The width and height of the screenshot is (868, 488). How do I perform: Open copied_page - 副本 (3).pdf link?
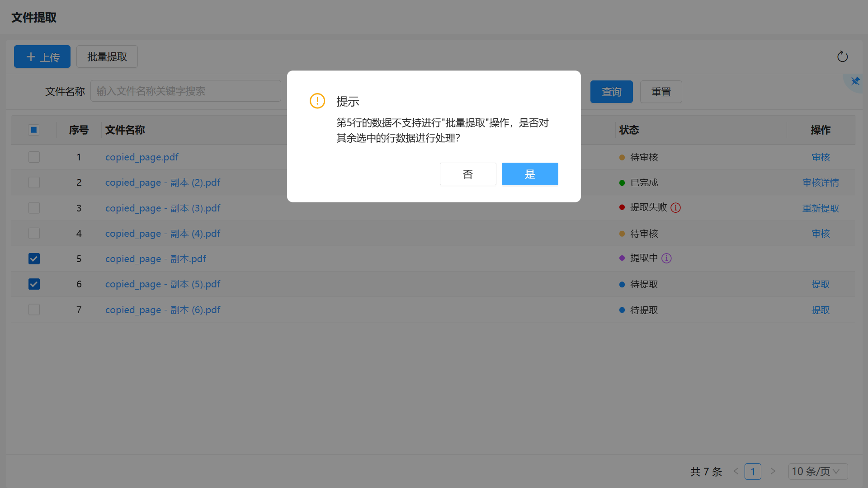coord(163,208)
